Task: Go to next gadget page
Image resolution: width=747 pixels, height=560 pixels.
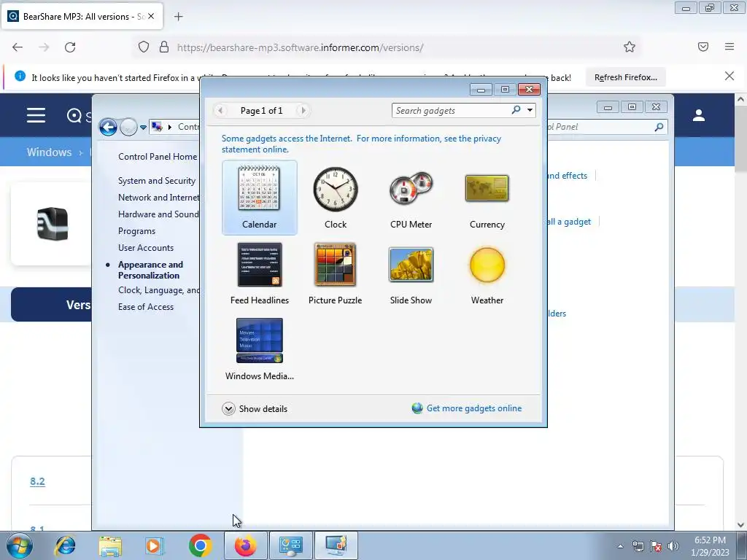Action: click(x=303, y=111)
